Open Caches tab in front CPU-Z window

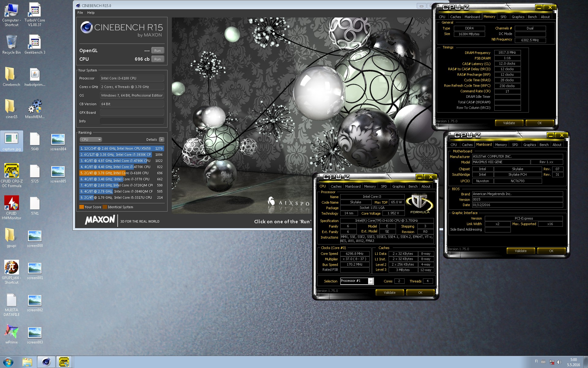click(336, 186)
